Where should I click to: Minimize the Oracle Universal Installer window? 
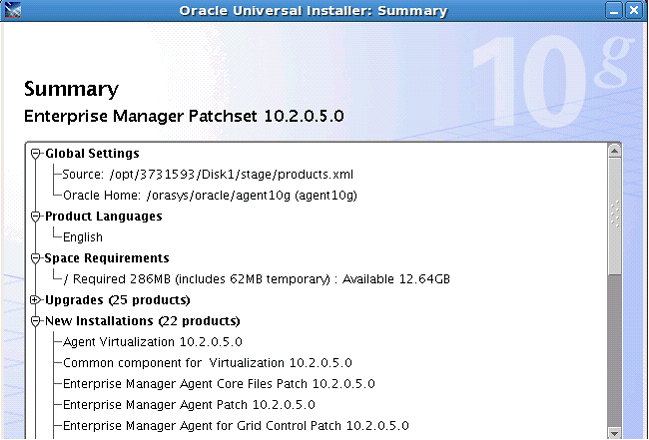coord(614,11)
